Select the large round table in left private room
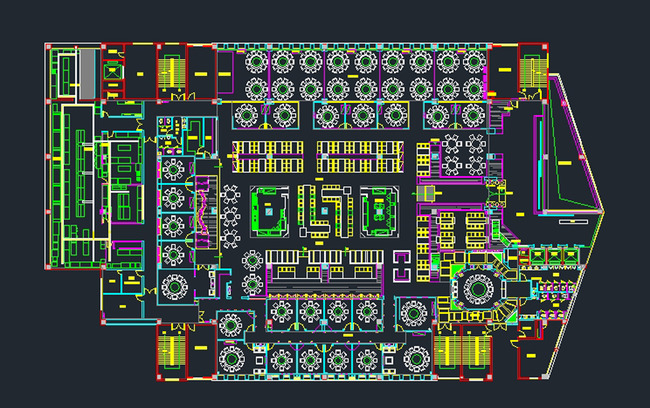This screenshot has width=650, height=408. pos(175,287)
